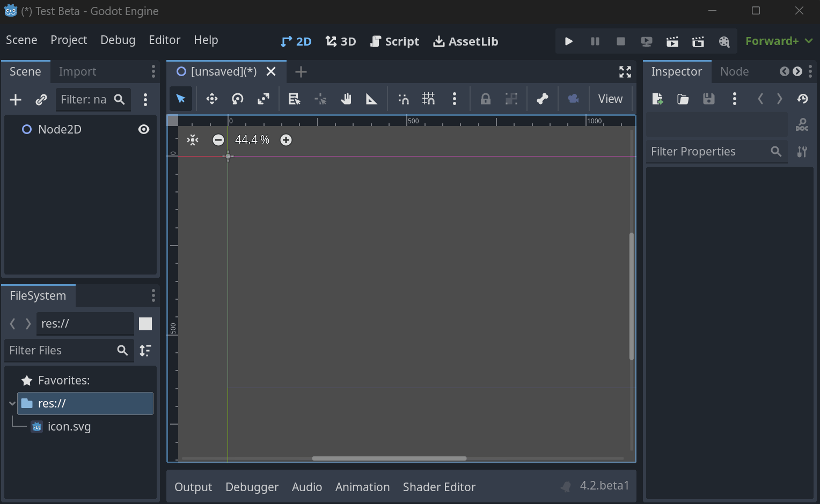Screen dimensions: 820x504
Task: Switch to the Import tab
Action: pos(77,71)
